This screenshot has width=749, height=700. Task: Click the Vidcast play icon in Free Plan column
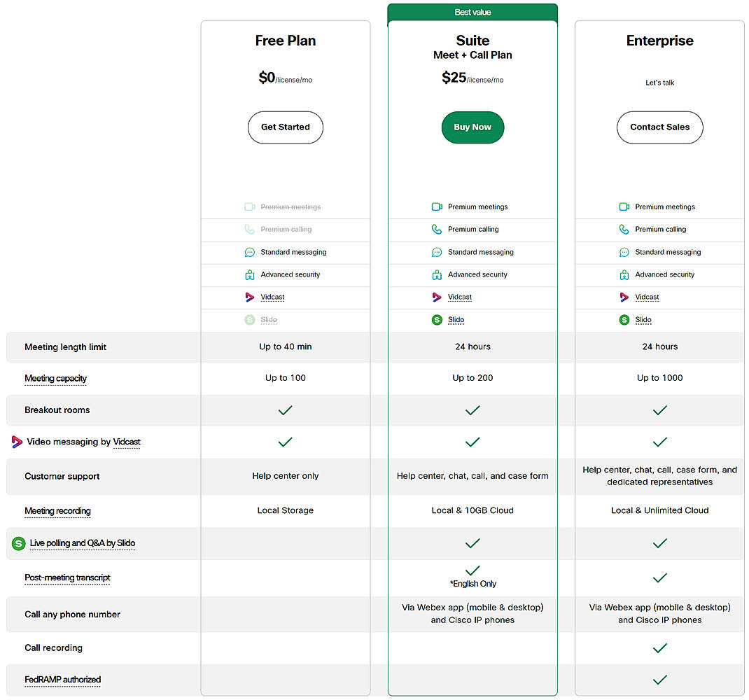(250, 297)
